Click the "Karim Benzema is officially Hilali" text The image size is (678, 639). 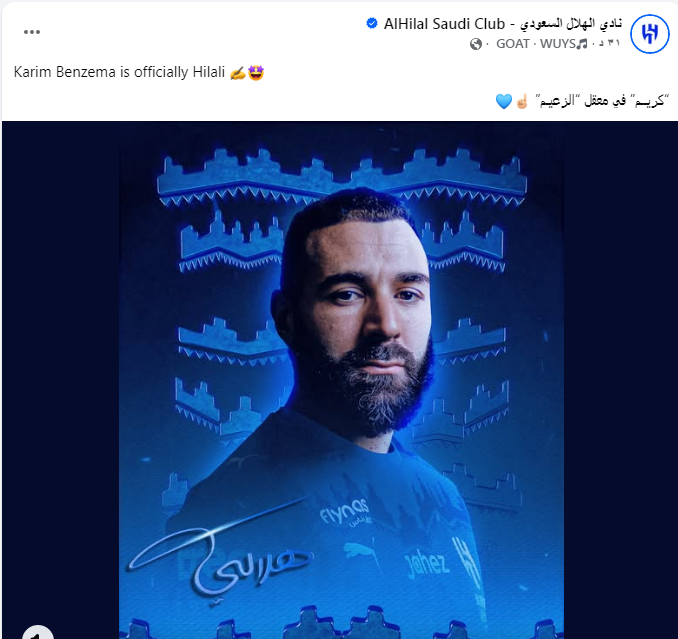pos(119,72)
